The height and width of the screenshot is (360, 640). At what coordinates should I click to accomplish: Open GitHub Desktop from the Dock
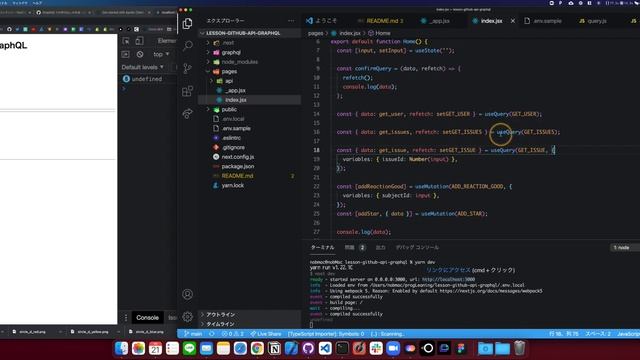(308, 348)
